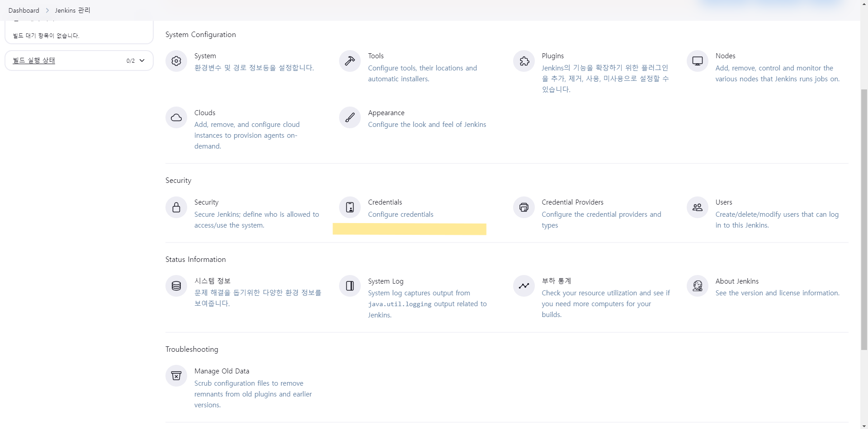Click the Manage Old Data archive icon

[x=176, y=376]
